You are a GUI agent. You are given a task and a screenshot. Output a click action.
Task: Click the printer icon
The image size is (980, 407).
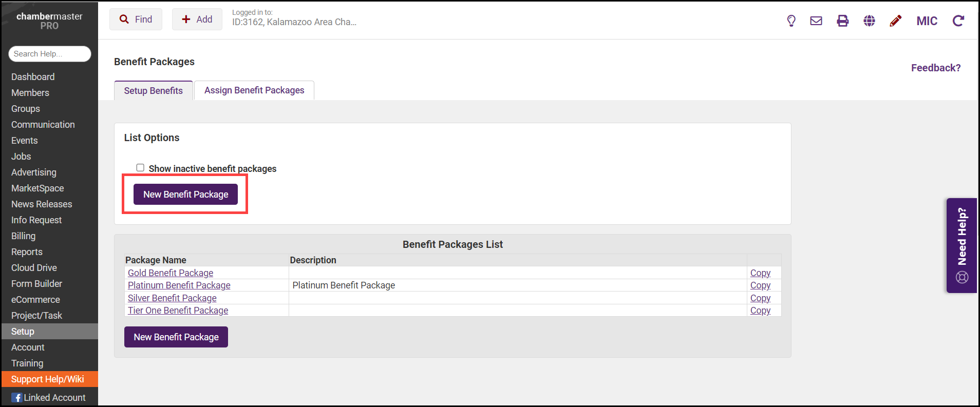click(x=842, y=21)
